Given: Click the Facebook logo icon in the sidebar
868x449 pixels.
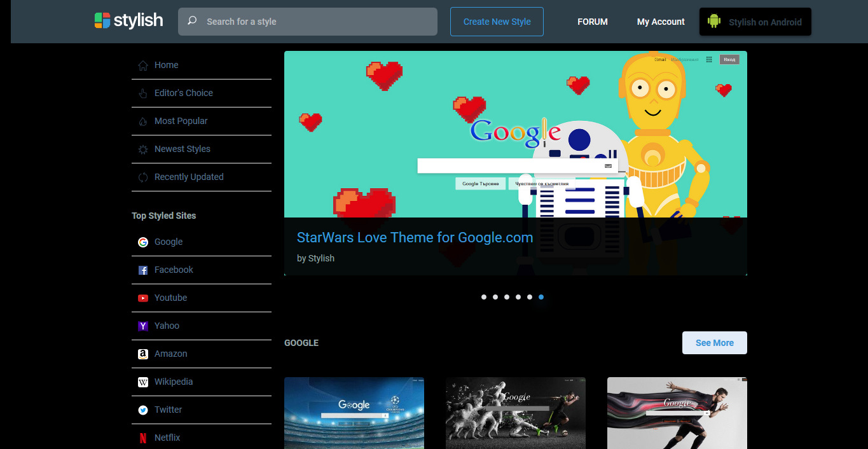Looking at the screenshot, I should [143, 270].
